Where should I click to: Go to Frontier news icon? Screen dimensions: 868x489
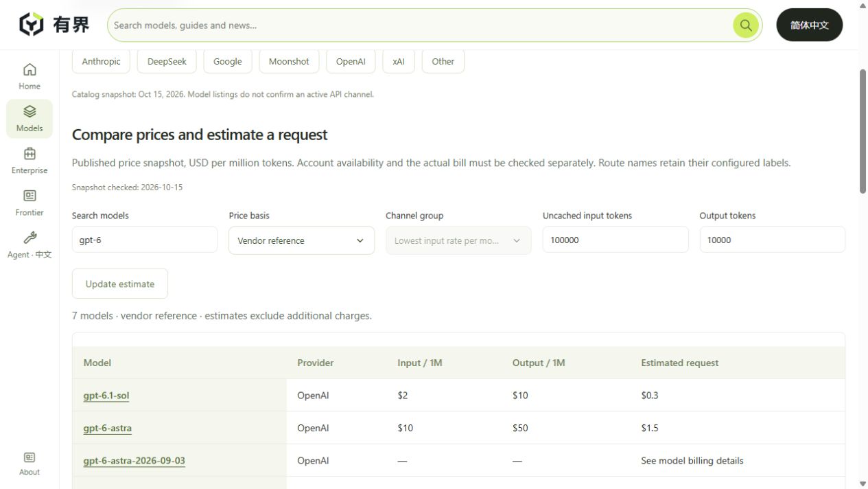(30, 196)
